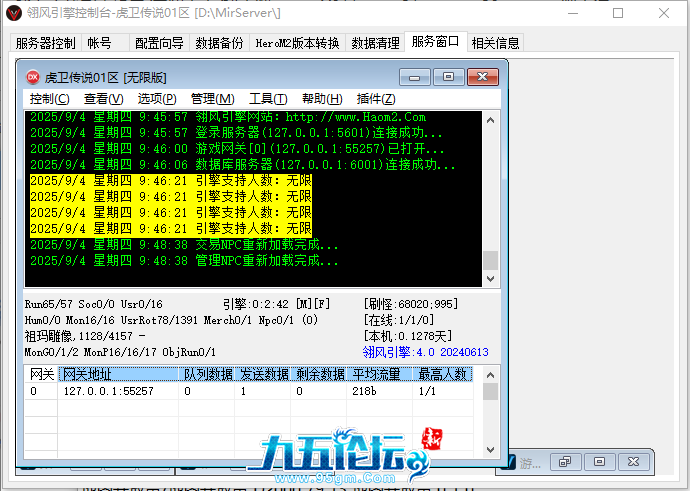
Task: Click the gateway table scrollbar thumb
Action: pyautogui.click(x=491, y=392)
